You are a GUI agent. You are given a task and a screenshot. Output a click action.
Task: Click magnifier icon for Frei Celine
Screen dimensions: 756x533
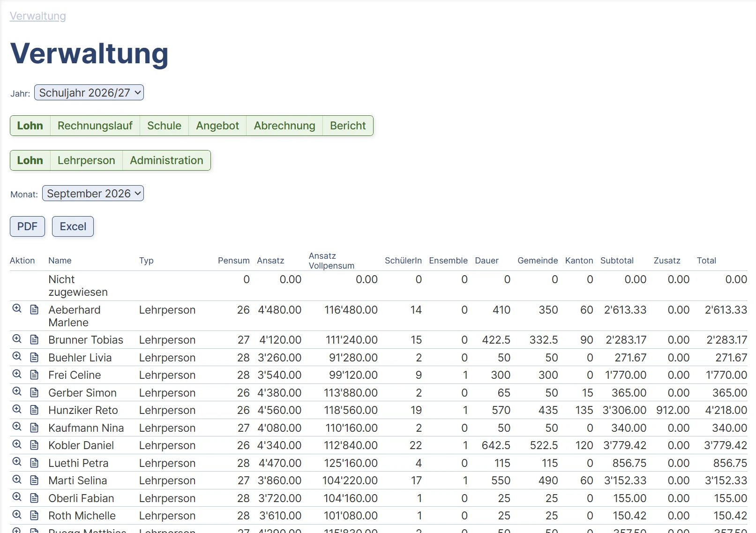[17, 374]
